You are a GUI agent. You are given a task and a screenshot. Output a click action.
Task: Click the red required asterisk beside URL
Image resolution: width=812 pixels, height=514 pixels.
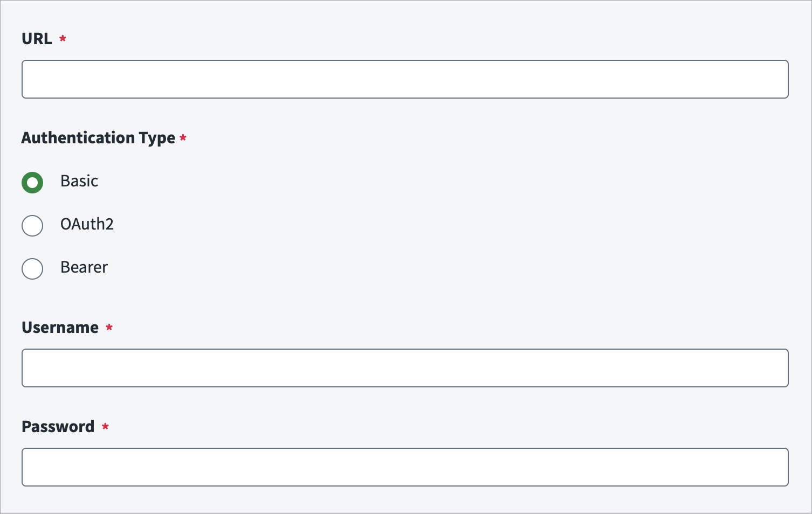(63, 38)
